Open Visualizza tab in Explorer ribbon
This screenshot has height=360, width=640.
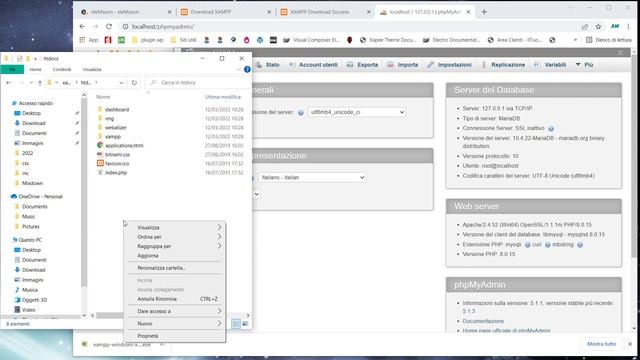pos(92,69)
